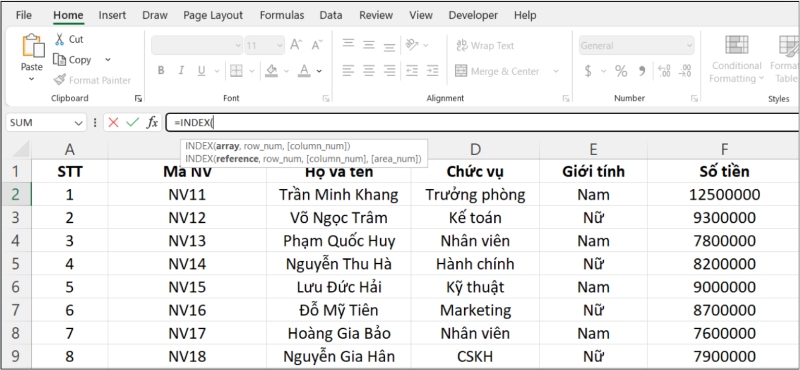Switch to the Developer tab
This screenshot has height=370, width=800.
coord(473,15)
